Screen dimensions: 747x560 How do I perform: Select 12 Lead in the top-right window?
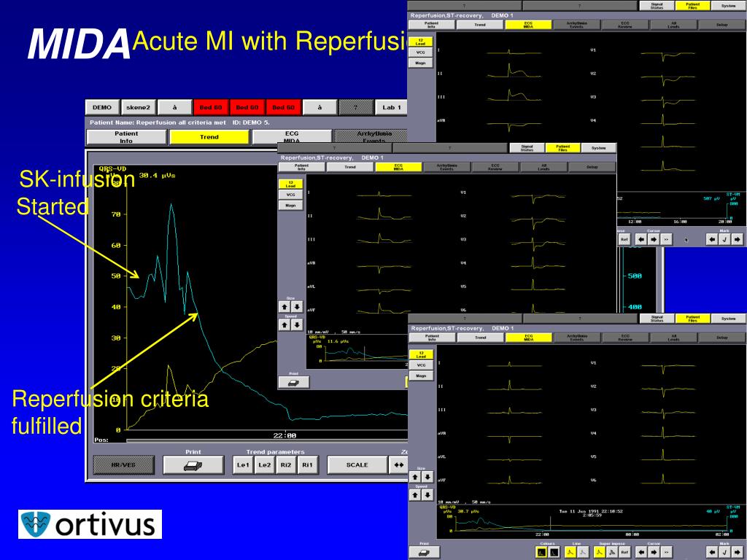(421, 42)
